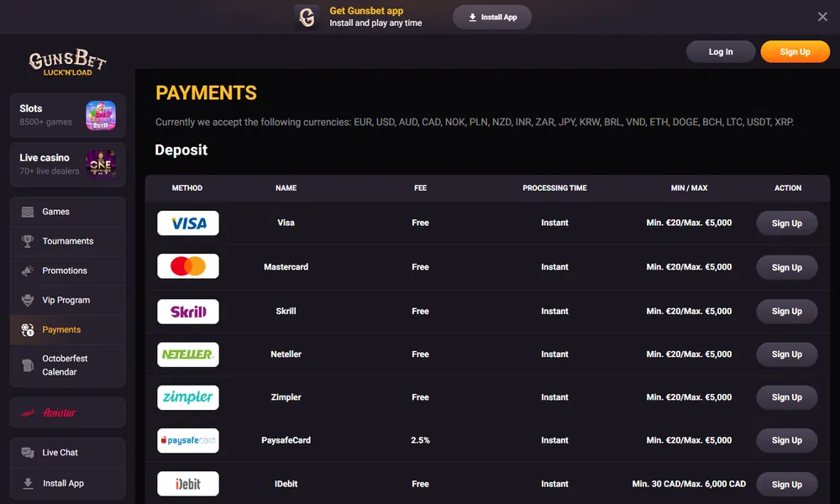Click the Paysafecard logo
The image size is (840, 504).
188,440
